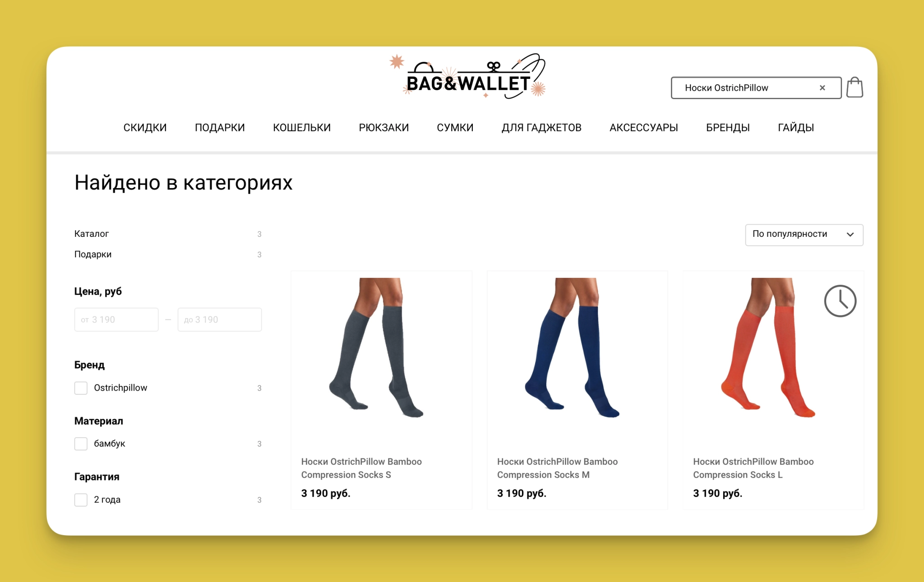Clear the search field with the X icon
Screen dimensions: 924x582
[822, 88]
